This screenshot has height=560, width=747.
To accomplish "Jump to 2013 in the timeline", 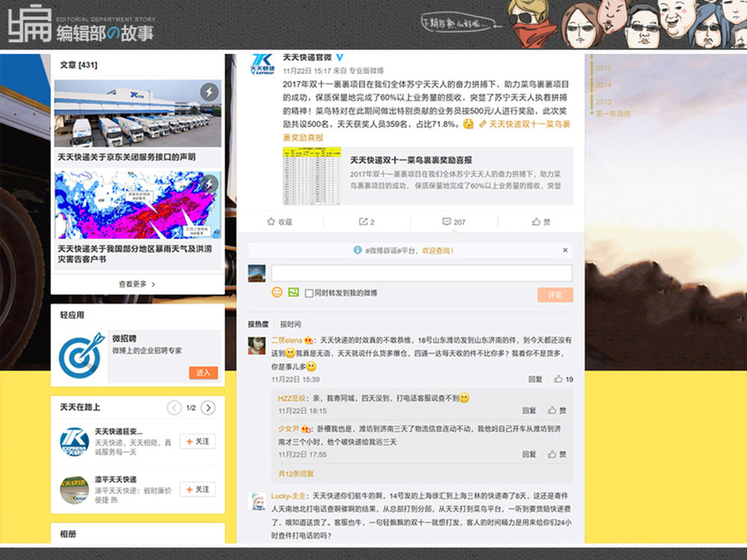I will (603, 102).
